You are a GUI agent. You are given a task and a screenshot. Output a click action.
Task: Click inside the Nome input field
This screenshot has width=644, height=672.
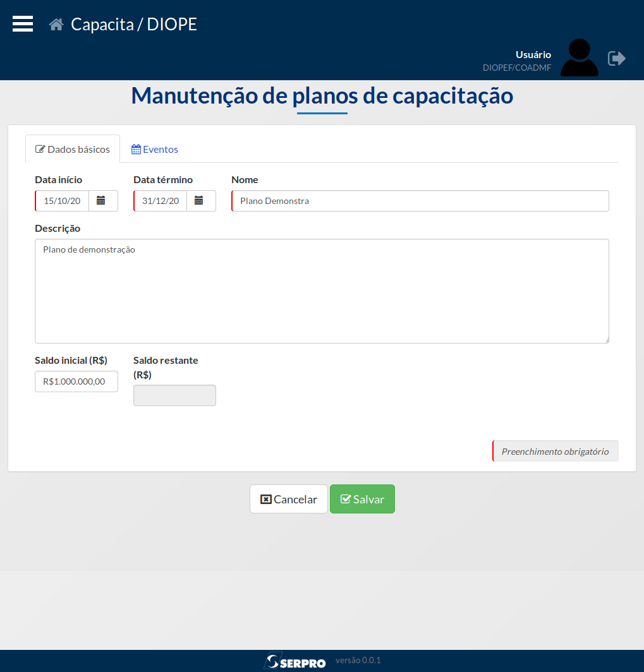(419, 200)
